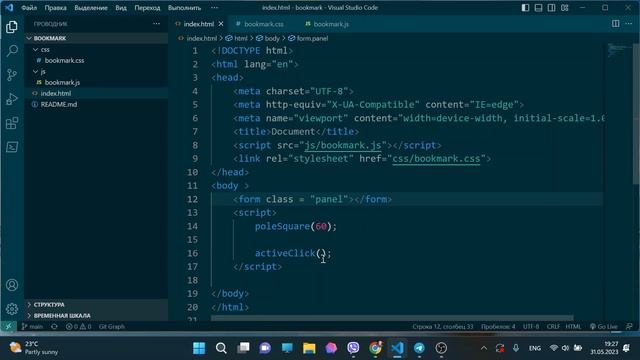Viewport: 640px width, 360px height.
Task: Click Go Live in status bar
Action: pos(604,327)
